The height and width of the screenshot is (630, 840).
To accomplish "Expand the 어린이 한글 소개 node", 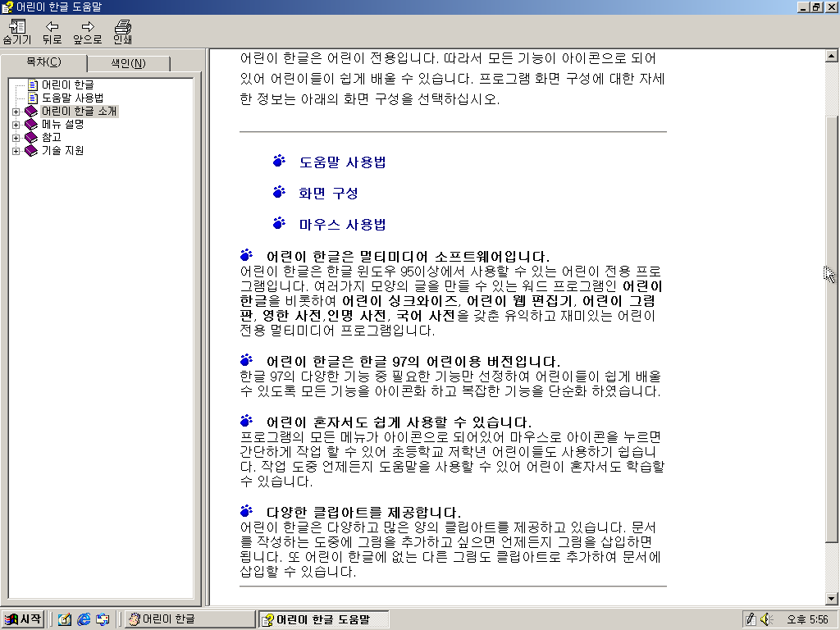I will (16, 112).
